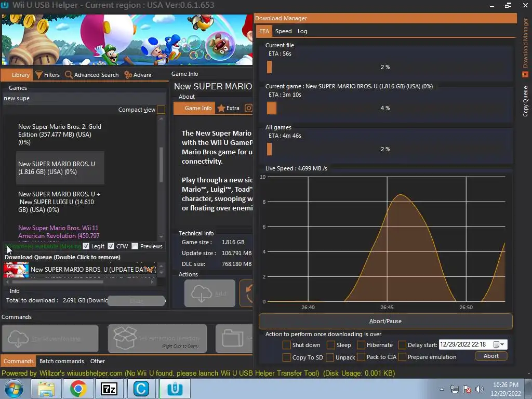Open File Explorer from taskbar

(46, 389)
